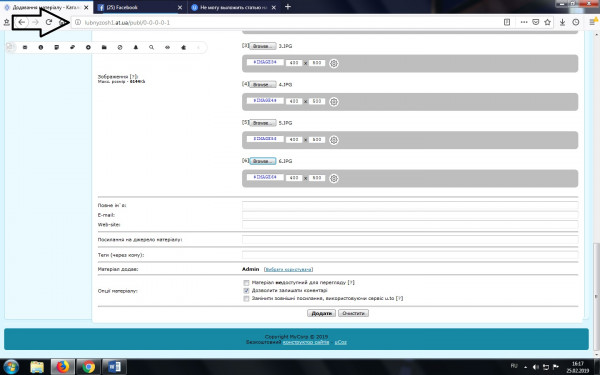The height and width of the screenshot is (375, 600).
Task: Bookmark page with the star icon
Action: click(548, 22)
